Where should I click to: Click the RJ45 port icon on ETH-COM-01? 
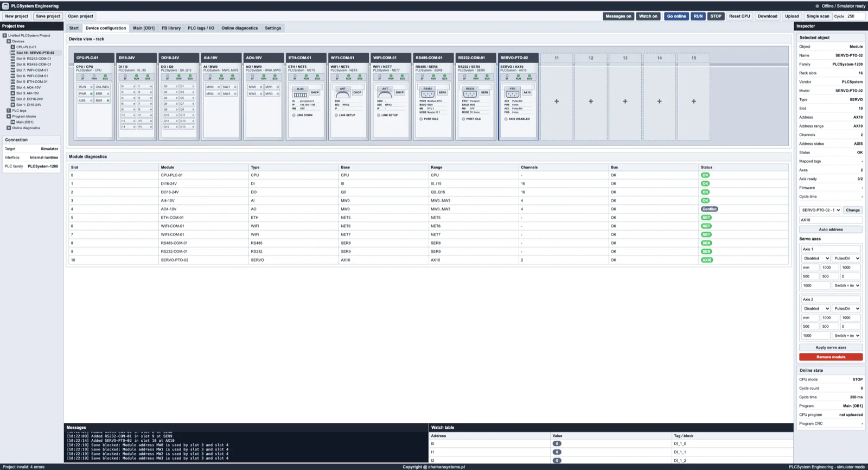[300, 93]
